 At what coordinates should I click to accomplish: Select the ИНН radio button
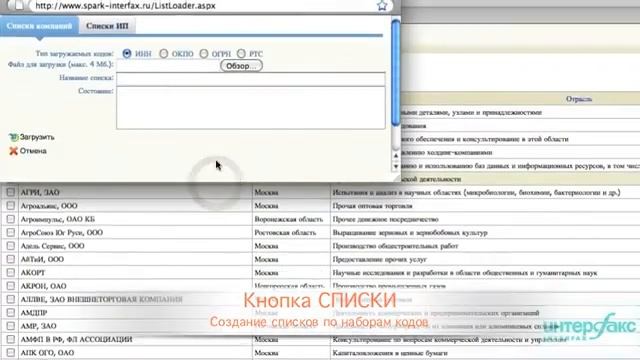coord(127,53)
